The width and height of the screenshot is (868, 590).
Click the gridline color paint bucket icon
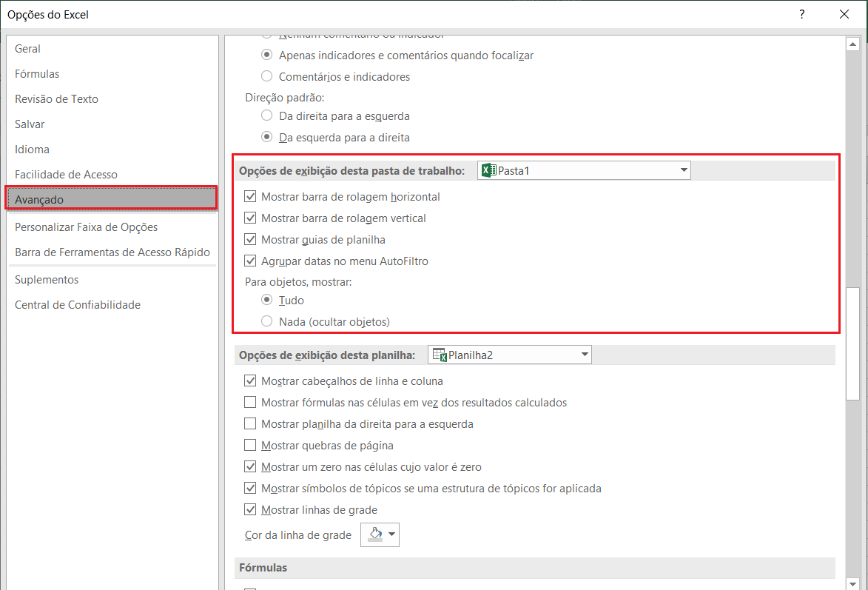(374, 534)
